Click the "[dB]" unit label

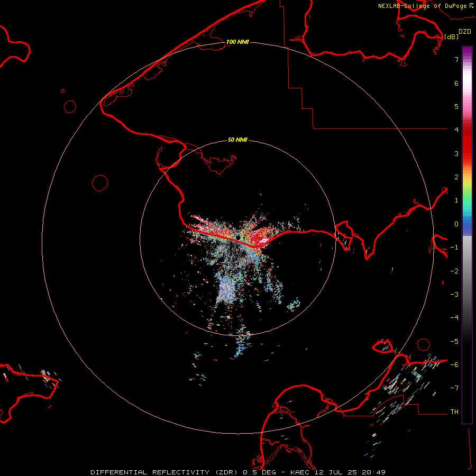pos(452,36)
